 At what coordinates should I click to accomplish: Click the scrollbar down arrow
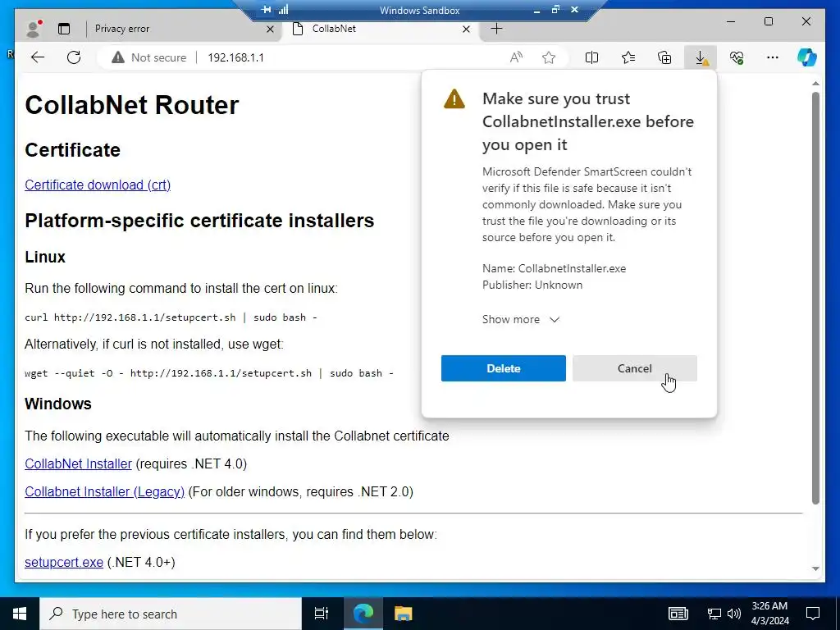tap(815, 569)
